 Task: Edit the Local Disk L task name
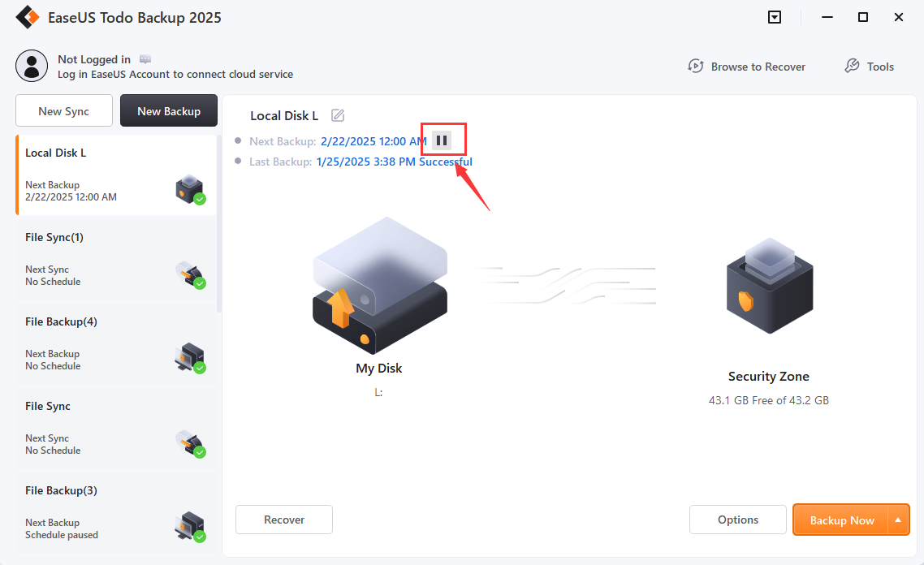coord(338,115)
